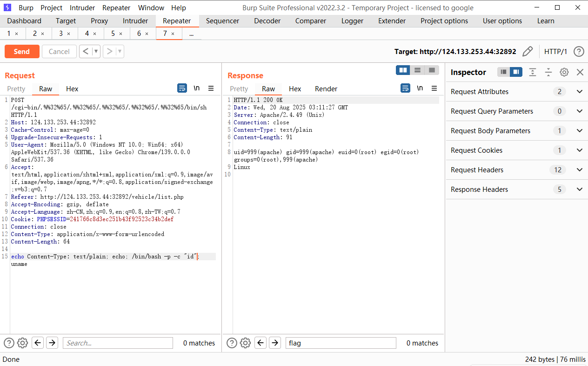Set Inspector layout to the right option
This screenshot has width=588, height=366.
click(516, 72)
